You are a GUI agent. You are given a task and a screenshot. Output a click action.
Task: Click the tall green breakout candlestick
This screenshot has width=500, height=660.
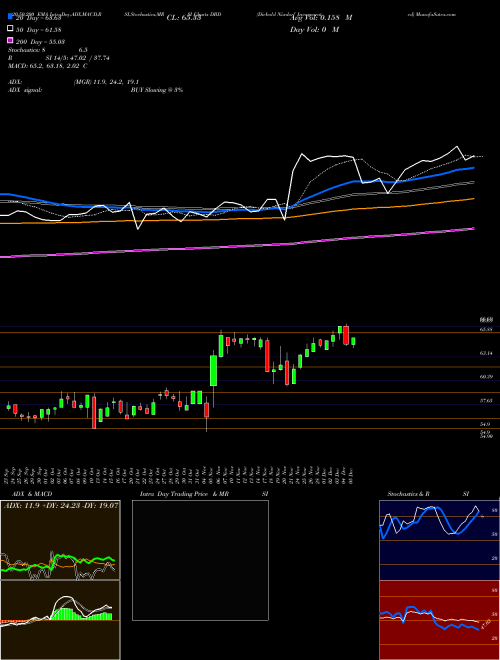pos(213,370)
